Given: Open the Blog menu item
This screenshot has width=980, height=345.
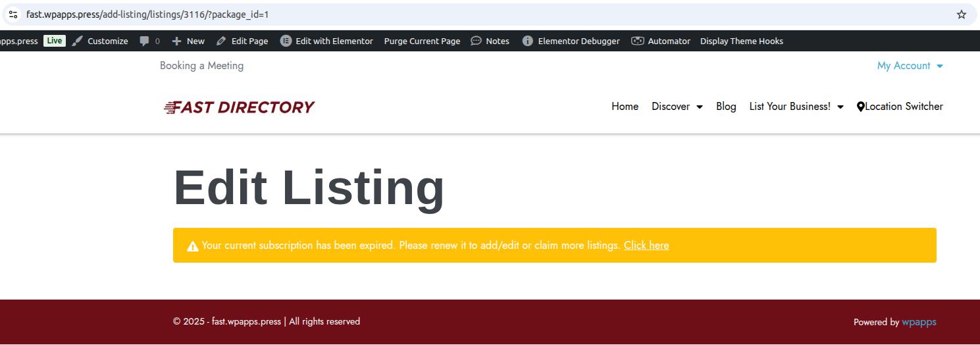Looking at the screenshot, I should [x=726, y=107].
